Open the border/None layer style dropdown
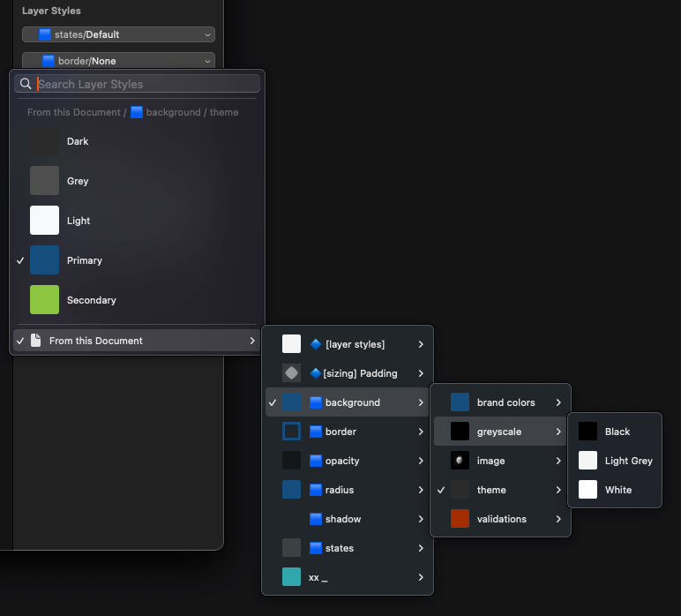 click(x=118, y=61)
